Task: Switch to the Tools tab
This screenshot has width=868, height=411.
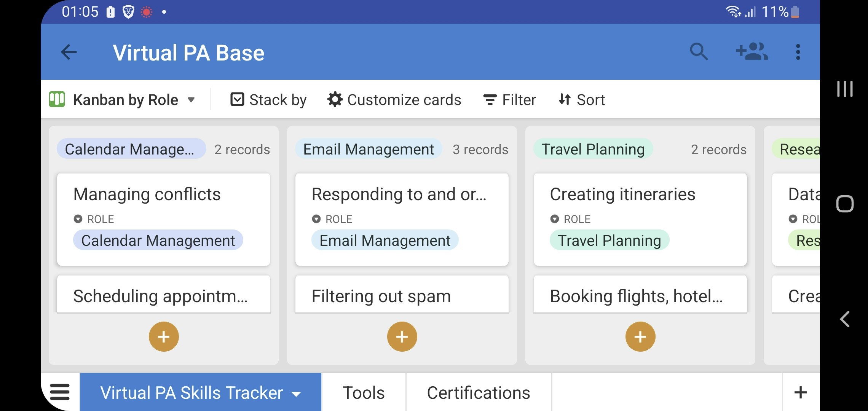Action: tap(364, 393)
